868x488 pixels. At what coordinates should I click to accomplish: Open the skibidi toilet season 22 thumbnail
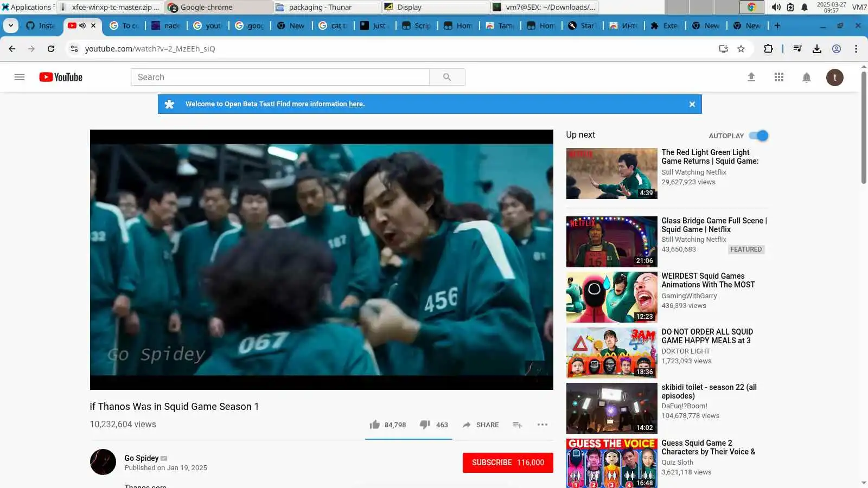(612, 408)
